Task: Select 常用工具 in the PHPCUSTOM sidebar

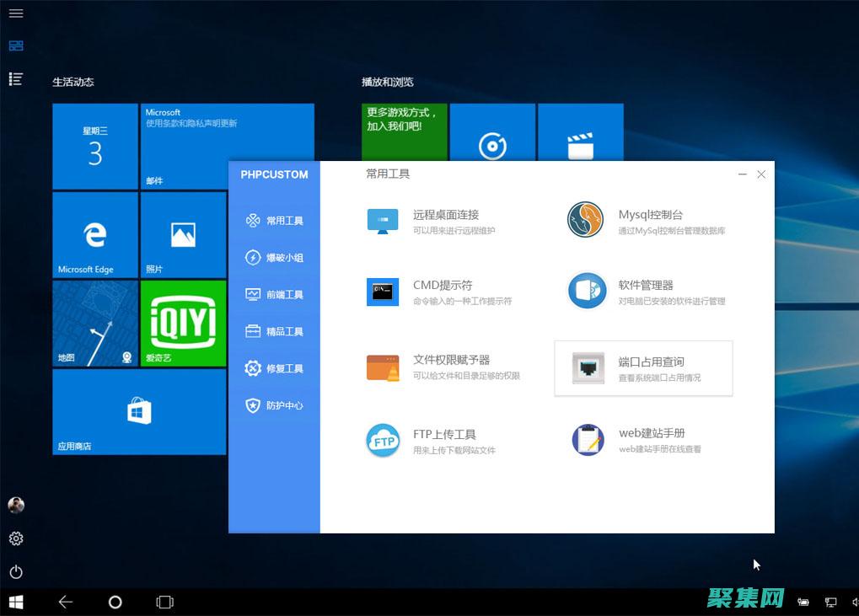Action: pos(275,221)
